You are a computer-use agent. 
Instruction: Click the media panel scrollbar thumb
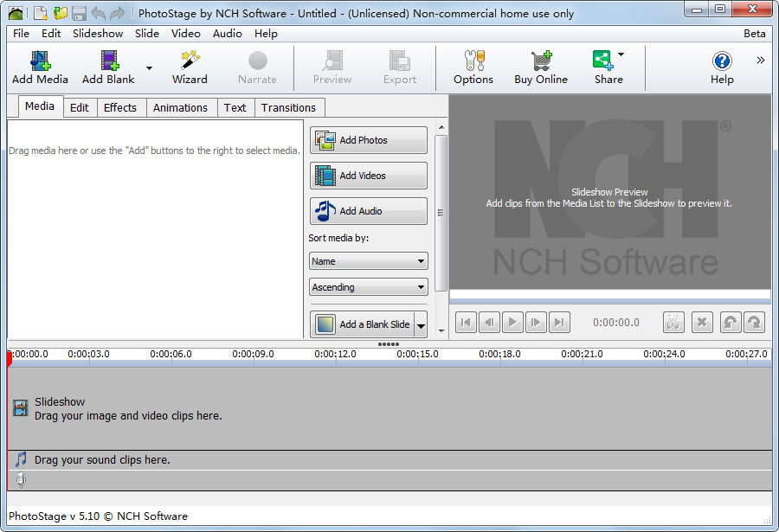(x=441, y=213)
